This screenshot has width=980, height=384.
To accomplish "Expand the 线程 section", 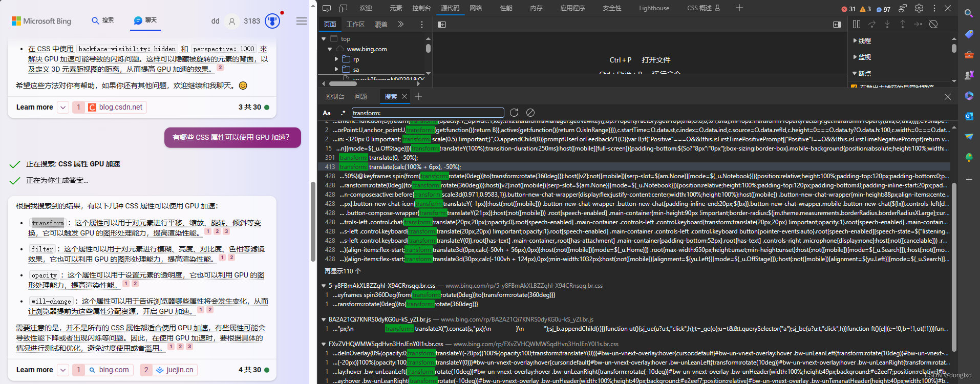I will [x=855, y=40].
